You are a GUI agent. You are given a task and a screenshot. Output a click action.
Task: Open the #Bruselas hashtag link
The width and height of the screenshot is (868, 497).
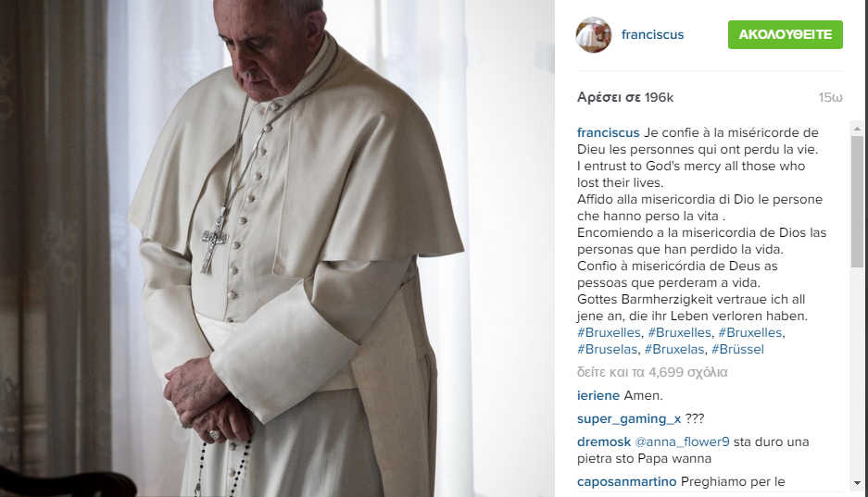click(608, 350)
